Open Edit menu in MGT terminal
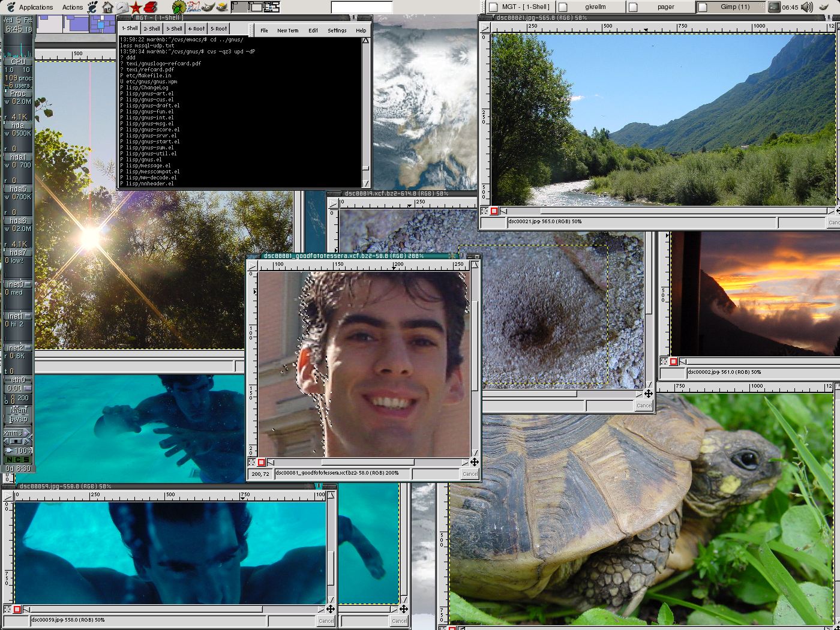 coord(313,30)
